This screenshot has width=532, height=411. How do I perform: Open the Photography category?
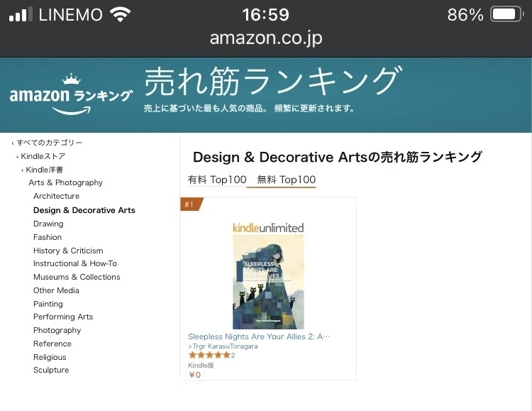pos(57,330)
